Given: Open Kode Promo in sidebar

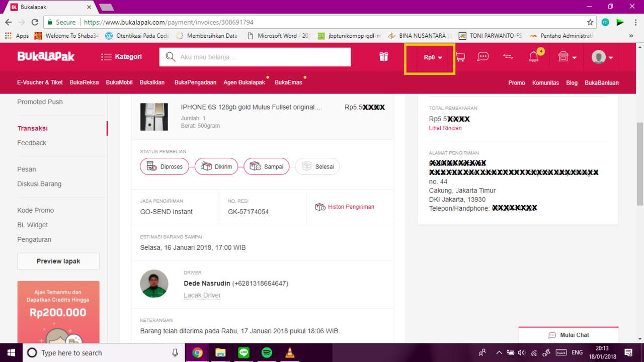Looking at the screenshot, I should [x=35, y=210].
